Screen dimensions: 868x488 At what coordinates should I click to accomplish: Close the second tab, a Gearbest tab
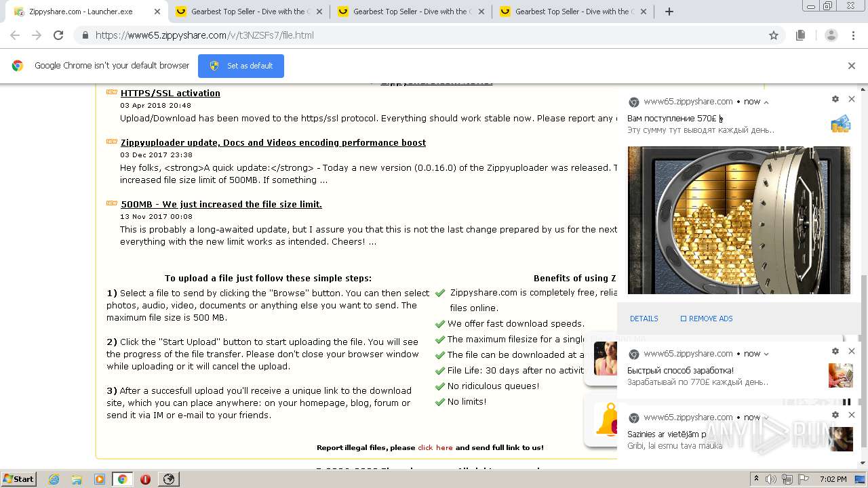[319, 12]
